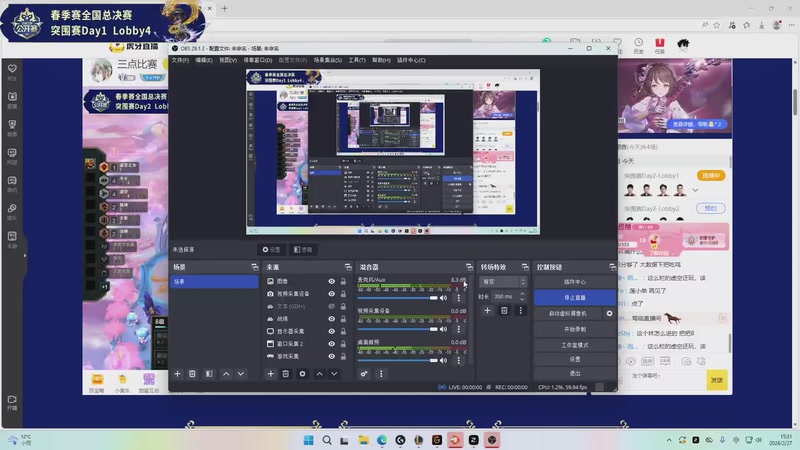Adjust the 麦克风/Aux volume slider
The width and height of the screenshot is (800, 450).
397,298
